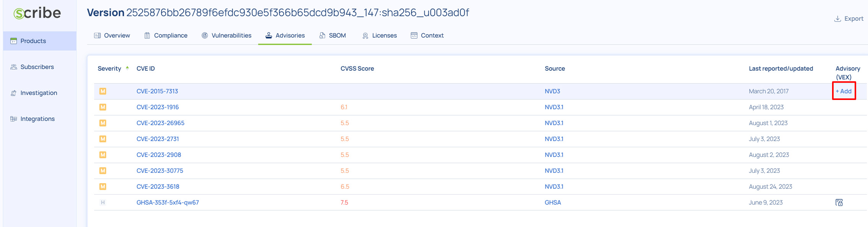Click the Scribe logo
The width and height of the screenshot is (868, 227).
pos(37,13)
